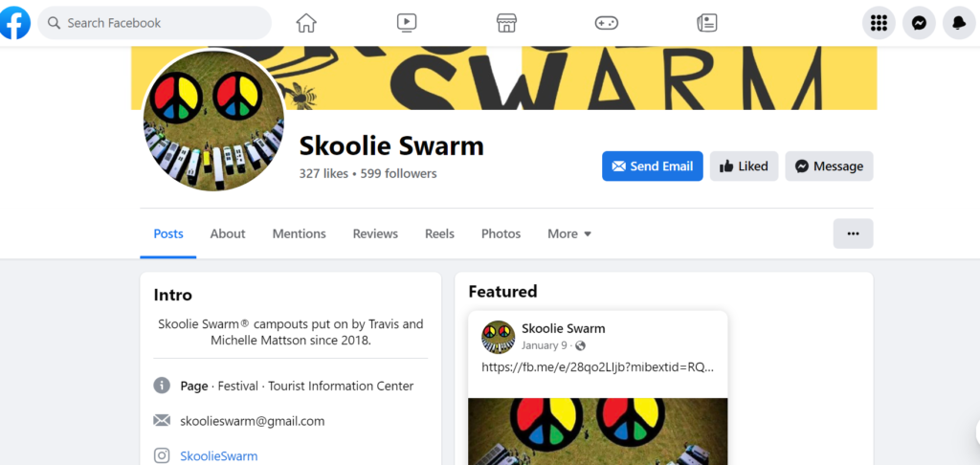Click the Facebook logo icon
The height and width of the screenshot is (465, 980).
14,23
